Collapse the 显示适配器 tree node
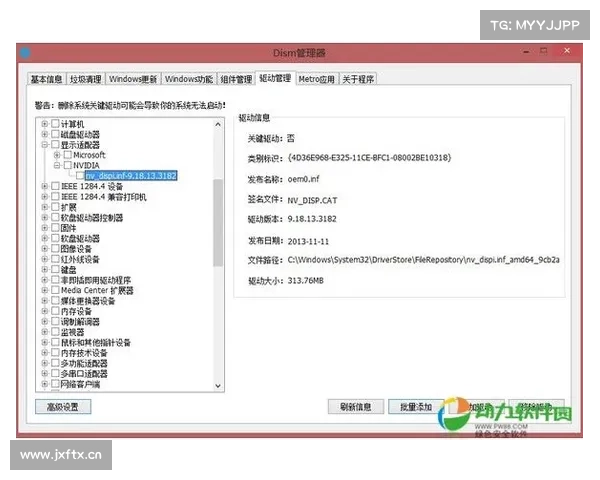 pos(45,144)
